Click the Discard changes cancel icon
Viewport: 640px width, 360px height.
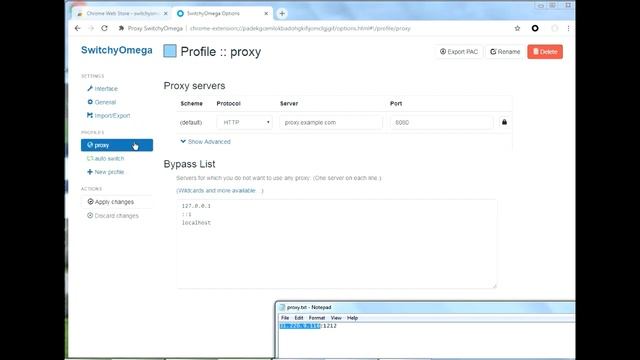pos(90,215)
